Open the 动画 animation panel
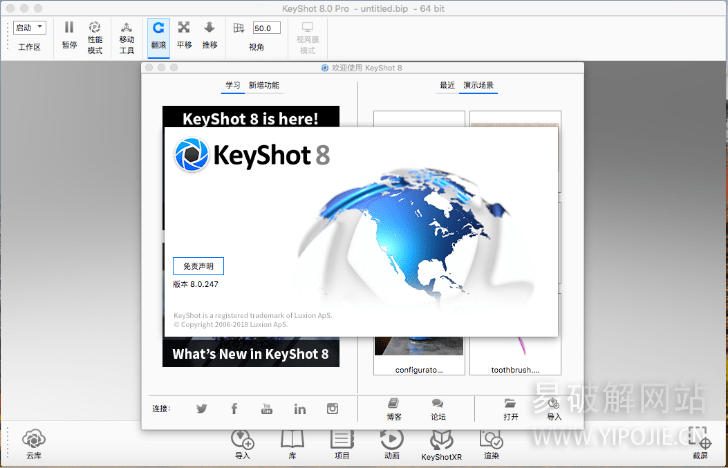This screenshot has height=468, width=728. point(392,444)
